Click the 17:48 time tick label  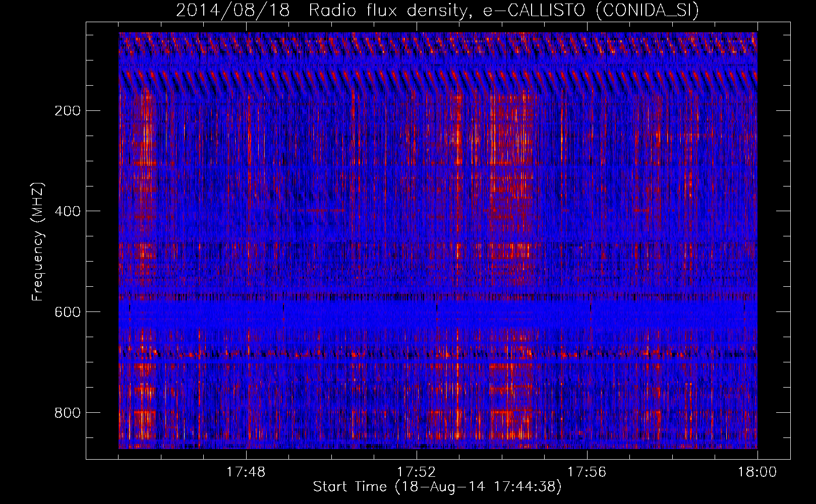[x=246, y=472]
